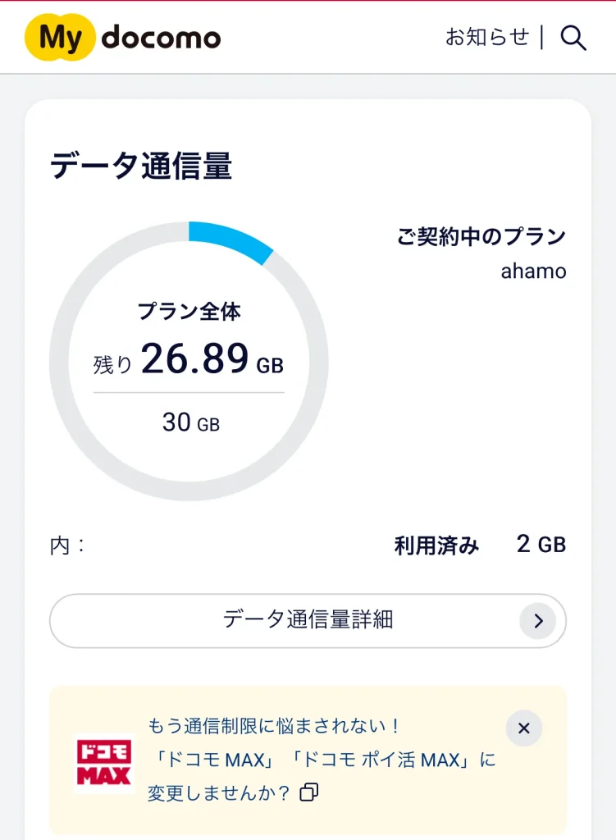Click the 30 GB total plan value

190,422
